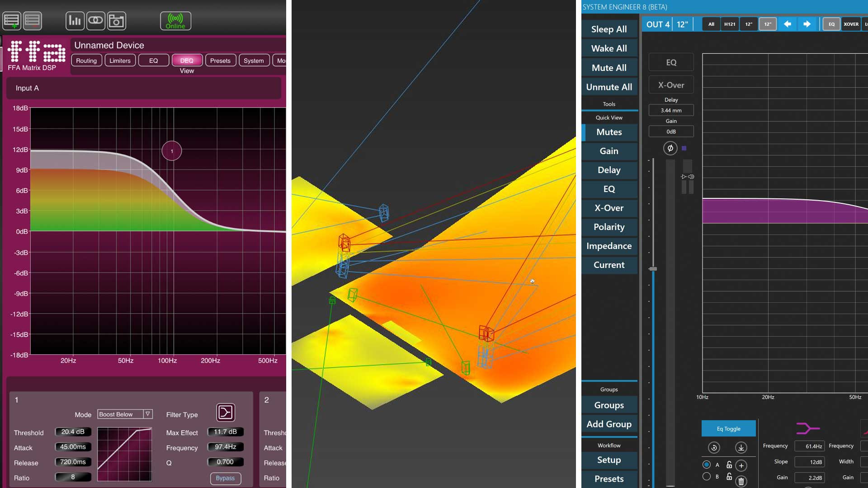Click the output gain fader handle
The width and height of the screenshot is (868, 488).
tap(653, 269)
